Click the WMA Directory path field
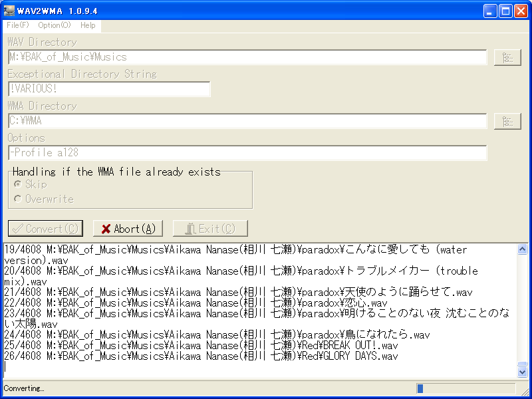532x399 pixels. tap(199, 121)
